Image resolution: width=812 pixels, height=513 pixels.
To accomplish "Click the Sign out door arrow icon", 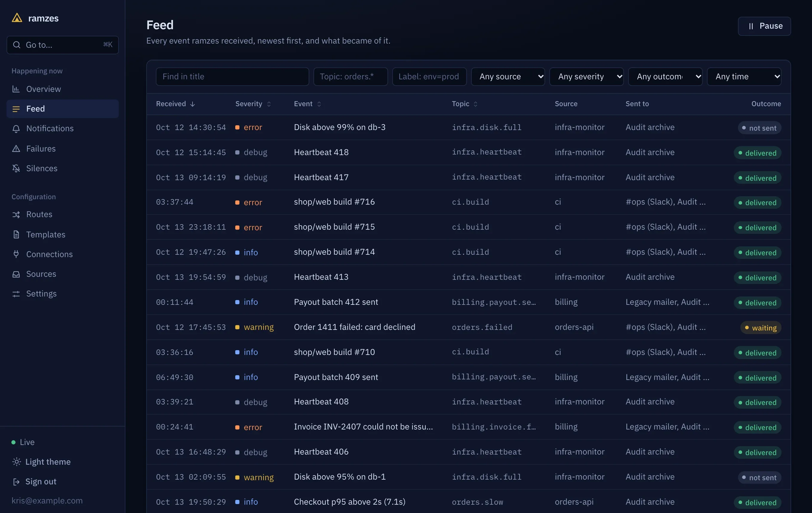I will click(16, 482).
